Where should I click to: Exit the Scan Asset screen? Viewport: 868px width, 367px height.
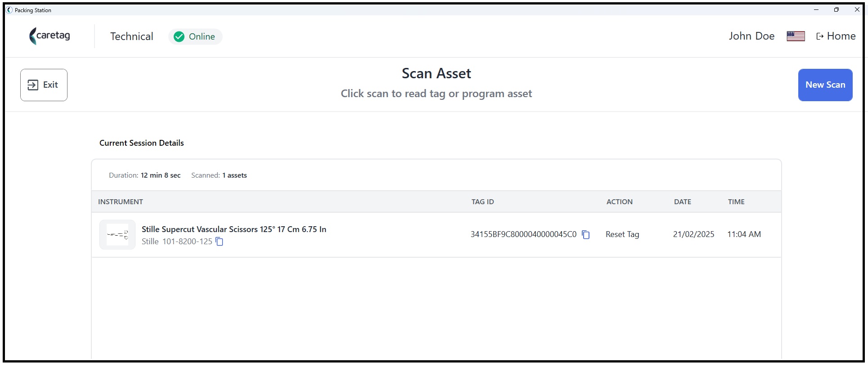click(44, 85)
